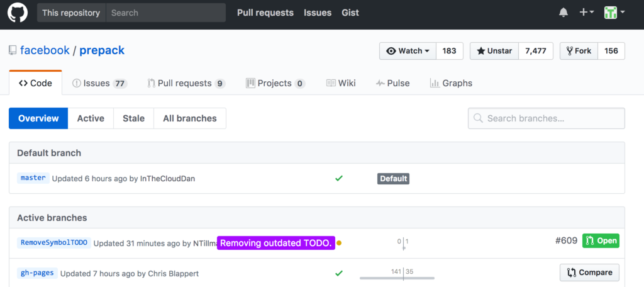Click the Active branches heading
This screenshot has height=287, width=644.
pos(52,218)
